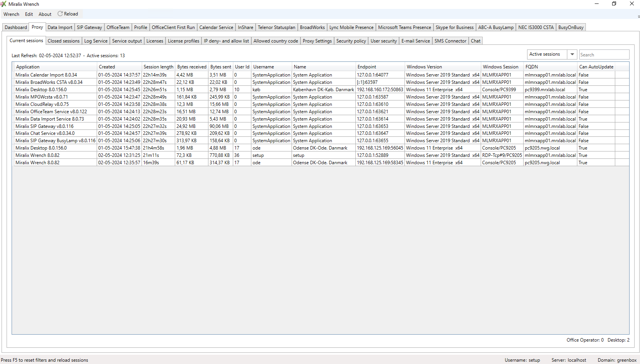Sort by Session length column header

tap(159, 67)
